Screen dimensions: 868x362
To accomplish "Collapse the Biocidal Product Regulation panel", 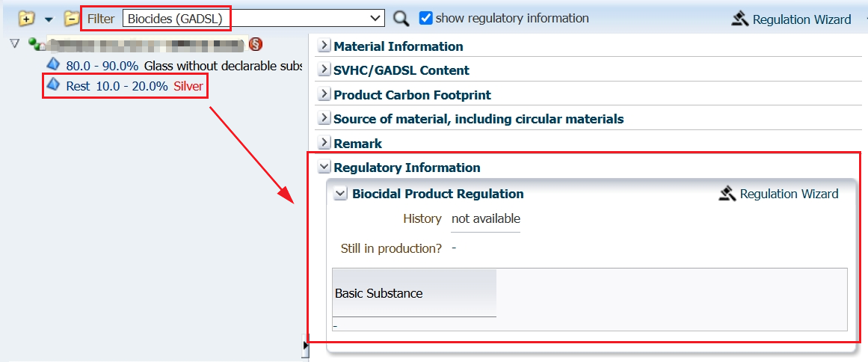I will [341, 194].
